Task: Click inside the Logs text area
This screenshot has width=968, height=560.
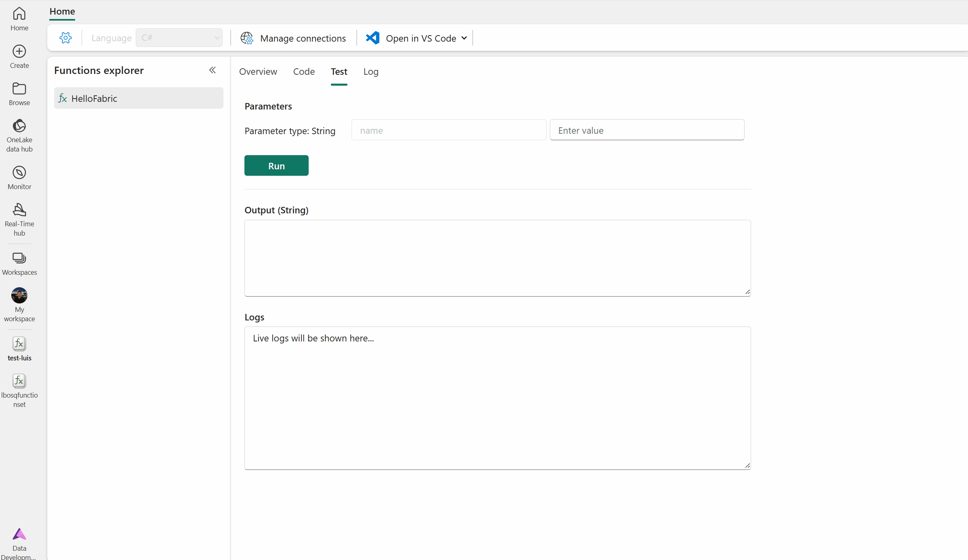Action: click(497, 398)
